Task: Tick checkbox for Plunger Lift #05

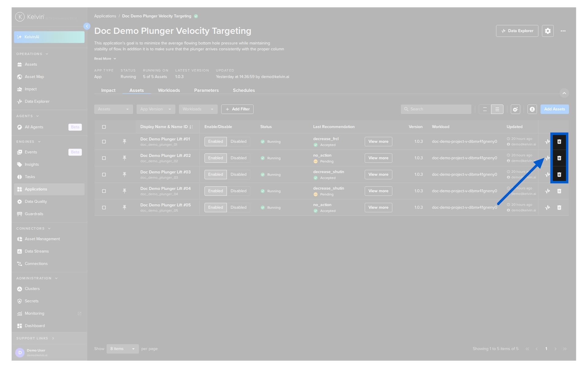Action: [104, 208]
